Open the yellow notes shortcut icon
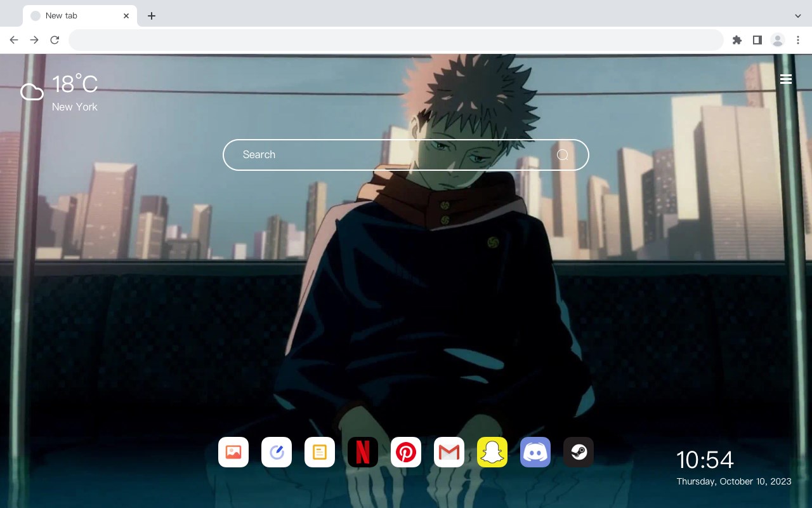This screenshot has width=812, height=508. click(320, 452)
